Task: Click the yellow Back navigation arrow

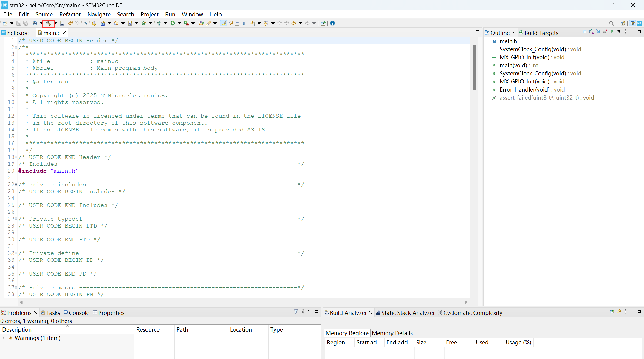Action: point(294,23)
